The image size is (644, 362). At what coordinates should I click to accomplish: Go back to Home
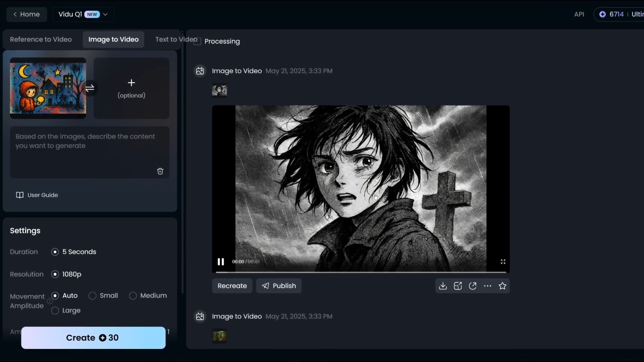pos(27,14)
